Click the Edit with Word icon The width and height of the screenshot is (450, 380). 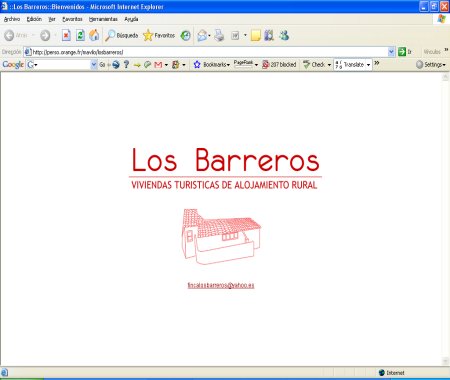point(235,35)
